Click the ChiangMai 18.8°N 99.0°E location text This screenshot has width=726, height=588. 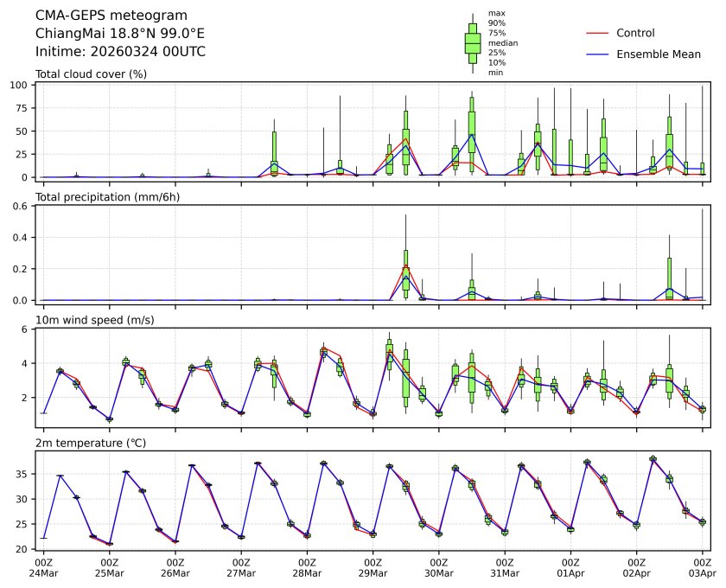tap(119, 34)
